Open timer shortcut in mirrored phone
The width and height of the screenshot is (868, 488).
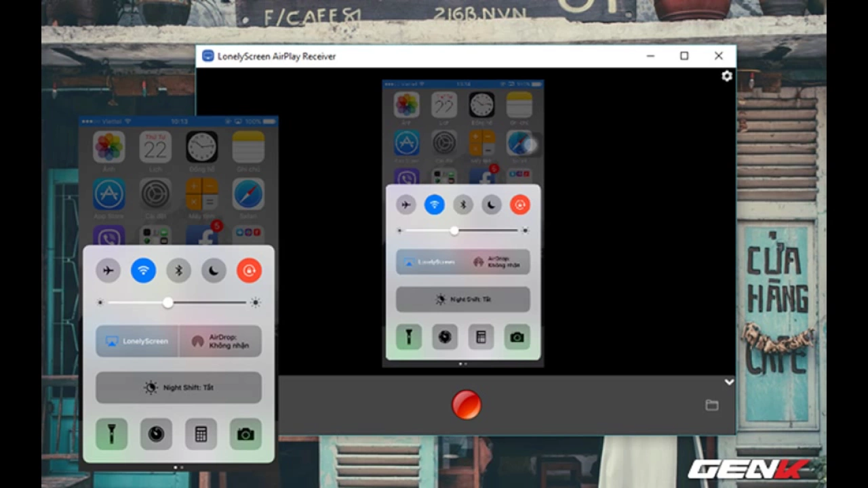(445, 337)
